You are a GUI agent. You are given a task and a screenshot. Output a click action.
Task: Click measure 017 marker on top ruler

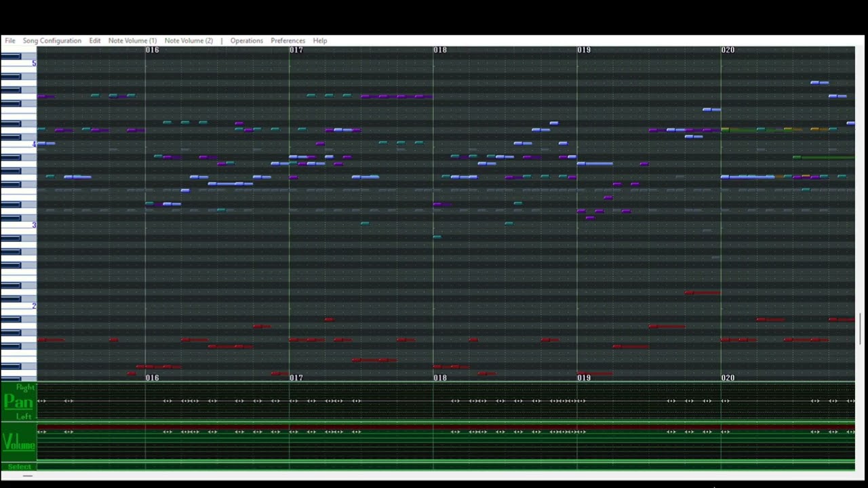point(296,50)
